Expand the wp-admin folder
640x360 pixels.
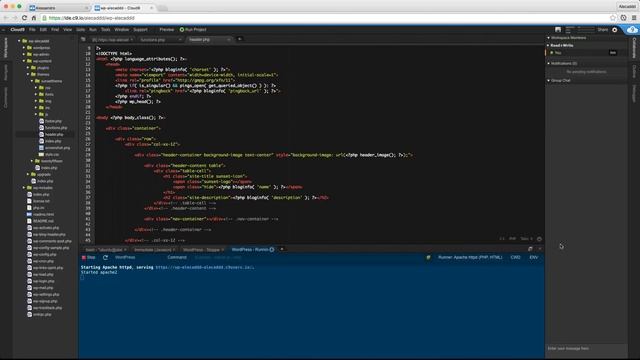click(x=24, y=54)
